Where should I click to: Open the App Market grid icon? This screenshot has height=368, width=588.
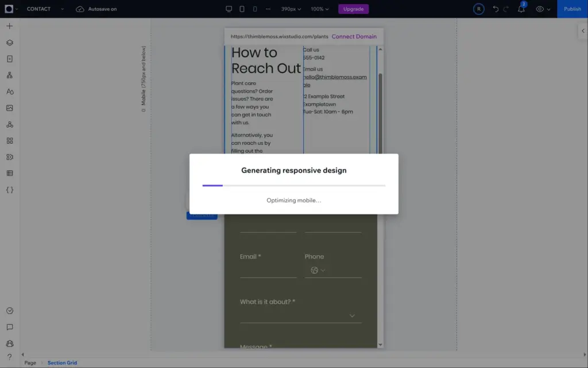[10, 141]
